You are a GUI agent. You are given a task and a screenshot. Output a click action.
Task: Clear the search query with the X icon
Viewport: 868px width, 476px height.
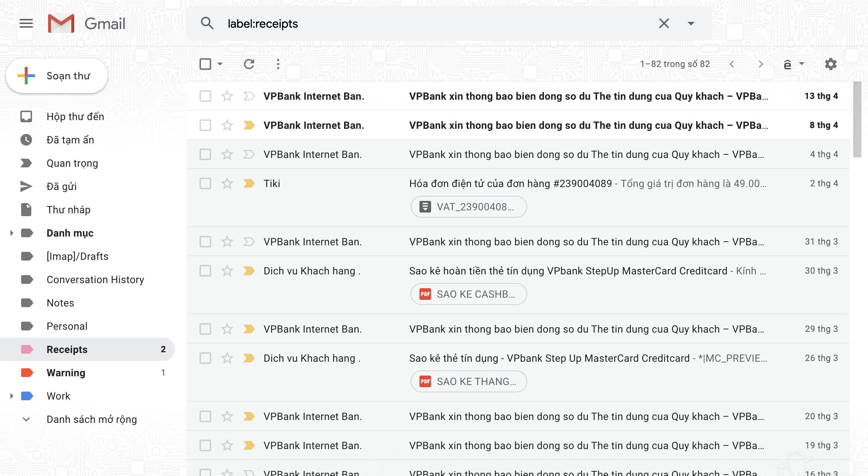pos(663,23)
